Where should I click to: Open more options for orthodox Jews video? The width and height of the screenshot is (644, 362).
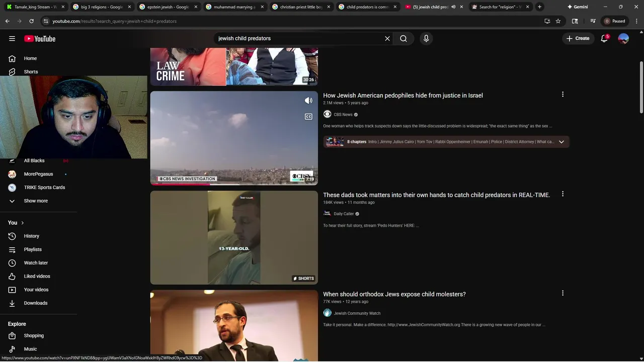[x=562, y=293]
